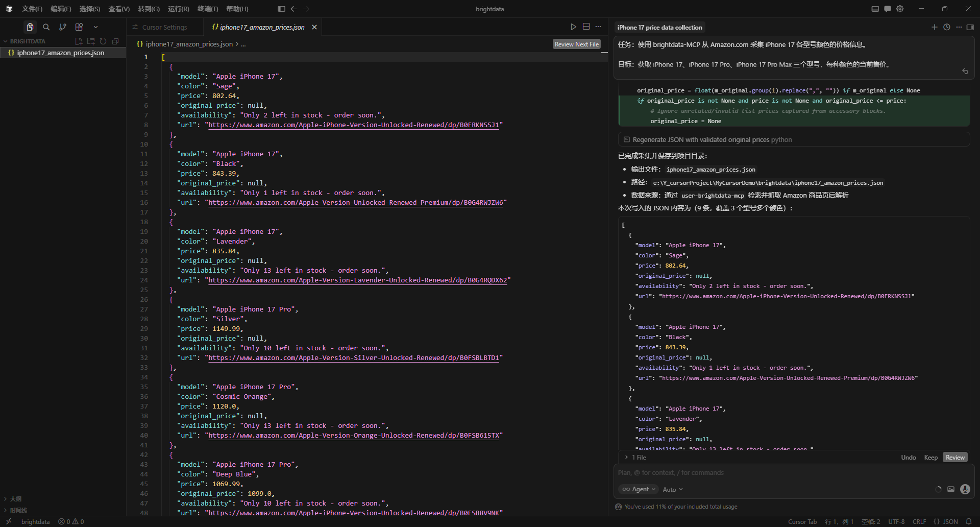The height and width of the screenshot is (527, 980).
Task: Open the Amazon URL for the Sage model
Action: point(353,125)
